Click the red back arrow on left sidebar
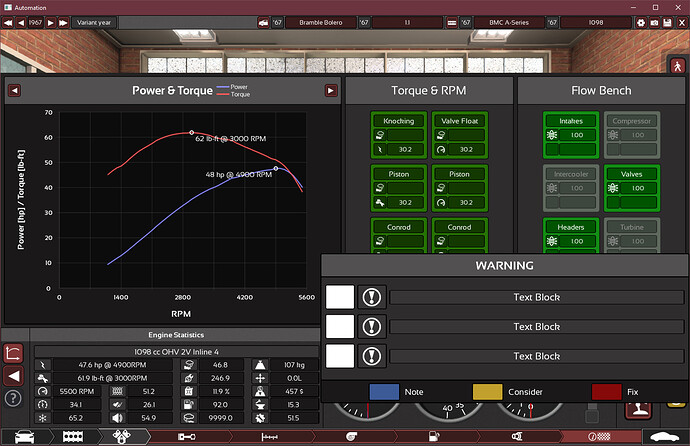Screen dimensions: 690x446 pos(14,376)
